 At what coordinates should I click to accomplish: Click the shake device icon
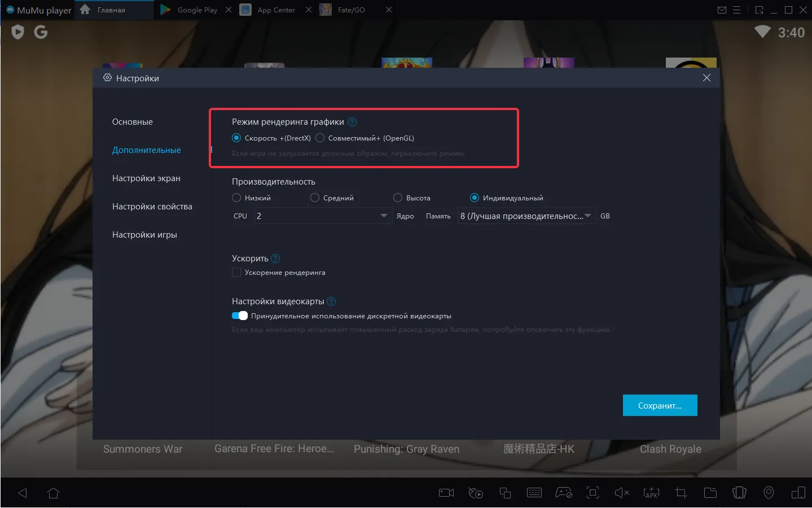click(x=739, y=493)
